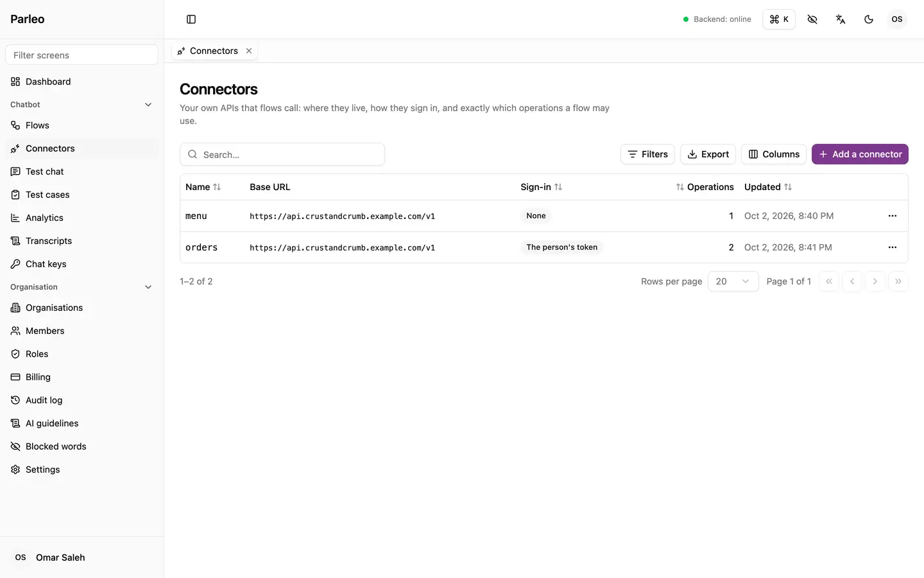
Task: Go to Billing
Action: (x=82, y=377)
